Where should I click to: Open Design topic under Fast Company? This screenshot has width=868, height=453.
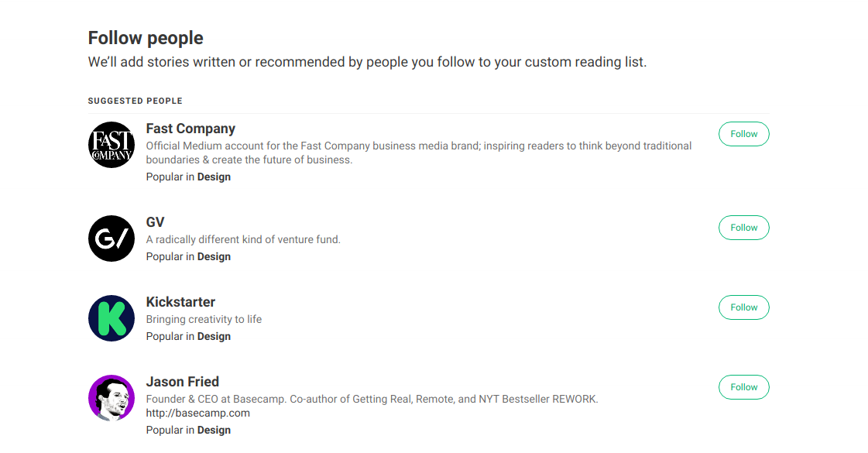214,177
